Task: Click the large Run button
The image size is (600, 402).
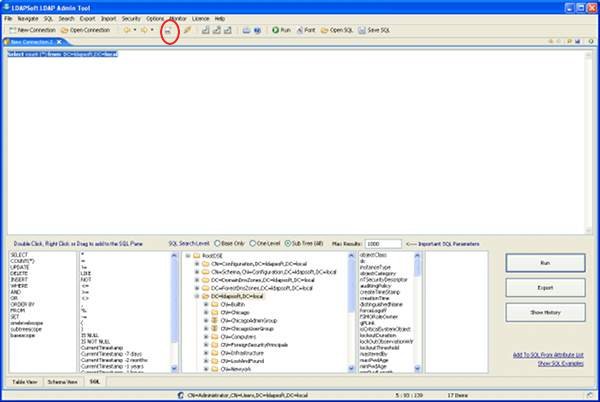Action: [x=545, y=263]
